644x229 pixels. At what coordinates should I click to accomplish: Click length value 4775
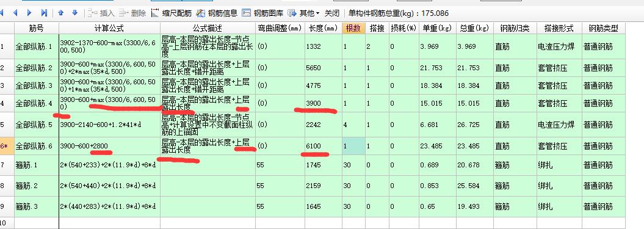pos(324,85)
